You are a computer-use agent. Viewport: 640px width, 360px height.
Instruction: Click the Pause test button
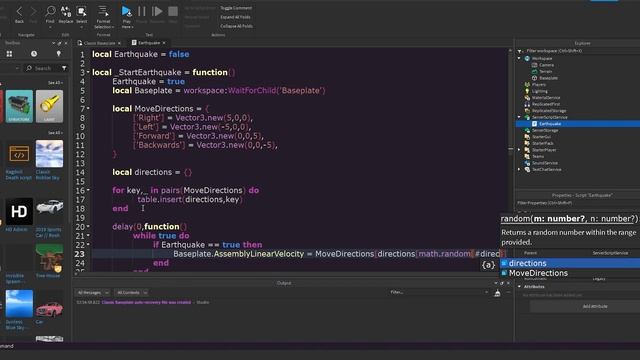142,14
